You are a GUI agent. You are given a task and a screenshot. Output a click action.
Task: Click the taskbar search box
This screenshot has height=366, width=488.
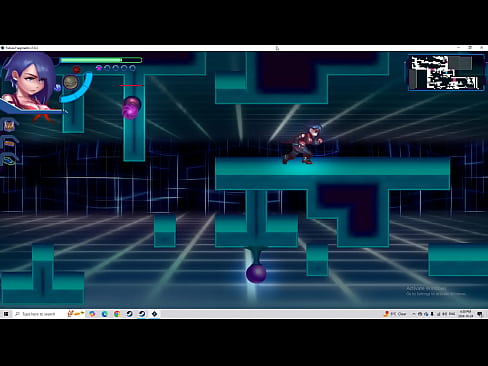(x=38, y=314)
